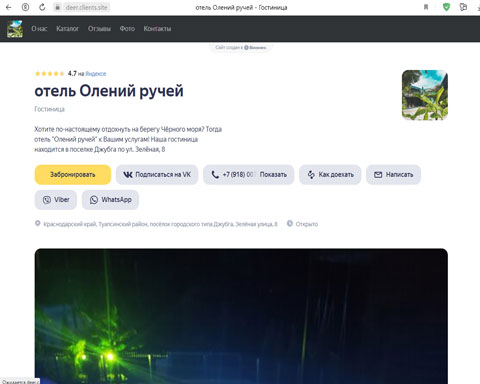Open the О нас menu item
The width and height of the screenshot is (480, 384).
coord(39,29)
